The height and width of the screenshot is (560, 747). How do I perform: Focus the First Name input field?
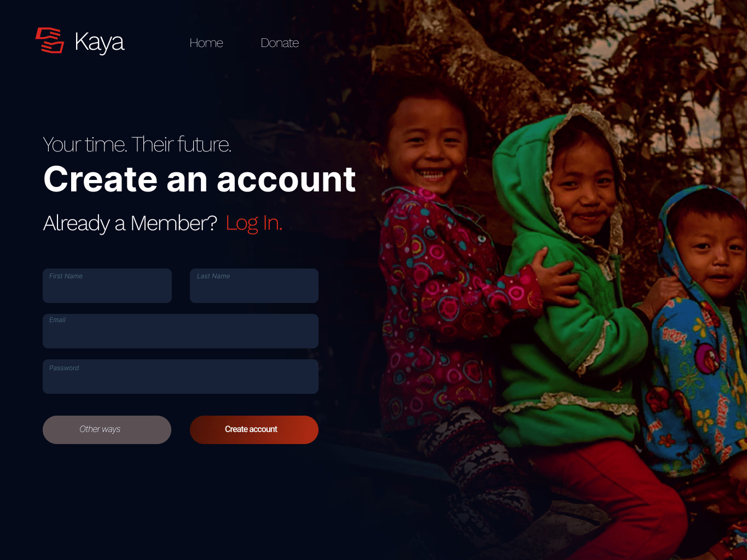pyautogui.click(x=107, y=285)
